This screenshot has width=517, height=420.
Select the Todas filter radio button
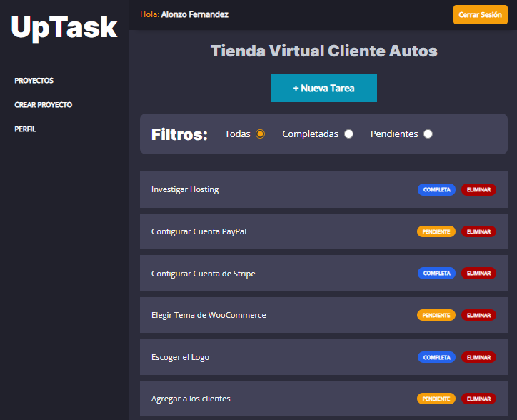point(260,134)
